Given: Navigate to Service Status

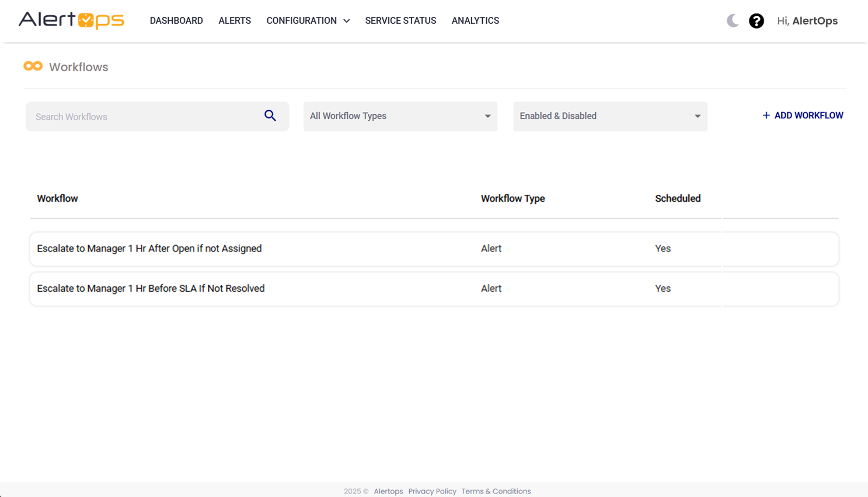Looking at the screenshot, I should tap(400, 21).
